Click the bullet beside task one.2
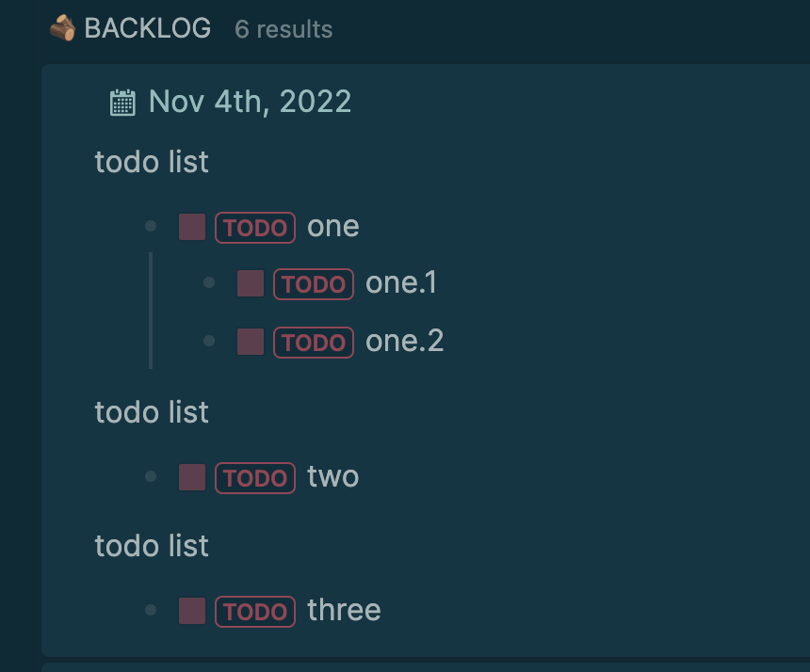The image size is (810, 672). pos(209,341)
